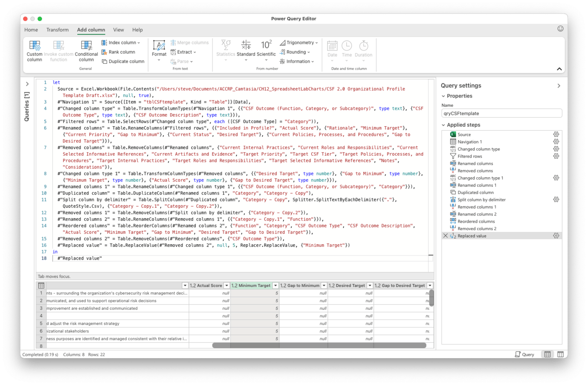
Task: Collapse the Properties section
Action: tap(444, 96)
